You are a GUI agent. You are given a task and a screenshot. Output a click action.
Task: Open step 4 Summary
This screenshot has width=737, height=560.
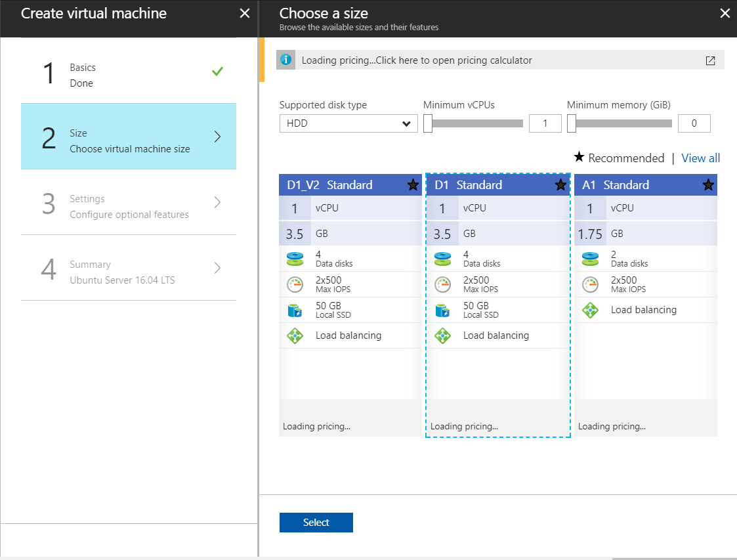coord(129,268)
